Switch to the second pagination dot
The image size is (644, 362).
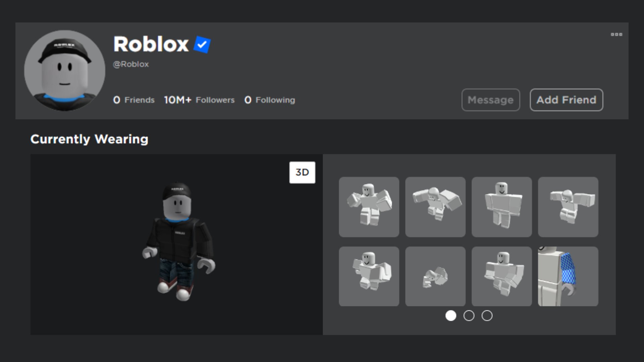tap(468, 316)
